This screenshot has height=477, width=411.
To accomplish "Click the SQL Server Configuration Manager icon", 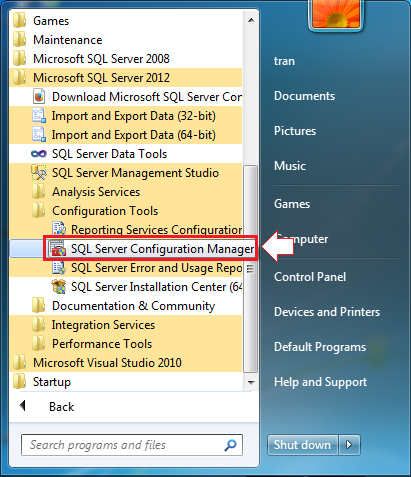I will 58,249.
